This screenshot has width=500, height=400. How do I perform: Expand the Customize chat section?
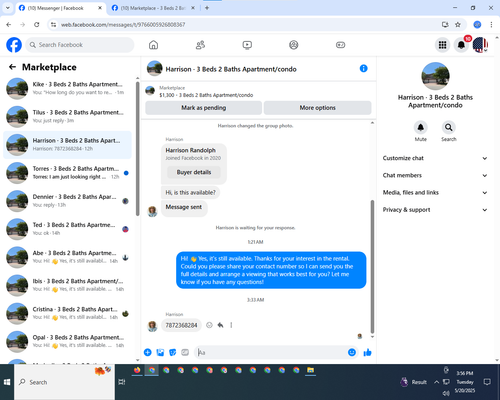point(435,158)
